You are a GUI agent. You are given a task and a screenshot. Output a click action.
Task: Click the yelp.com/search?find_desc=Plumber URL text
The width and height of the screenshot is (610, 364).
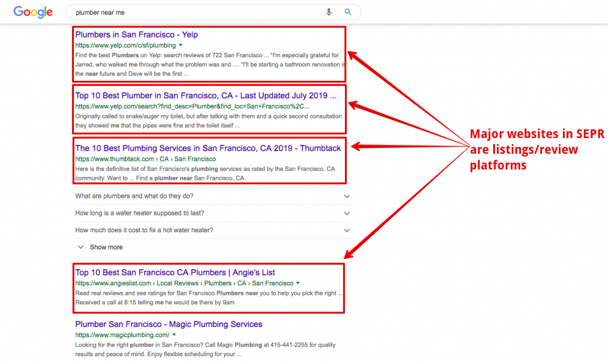pos(192,107)
